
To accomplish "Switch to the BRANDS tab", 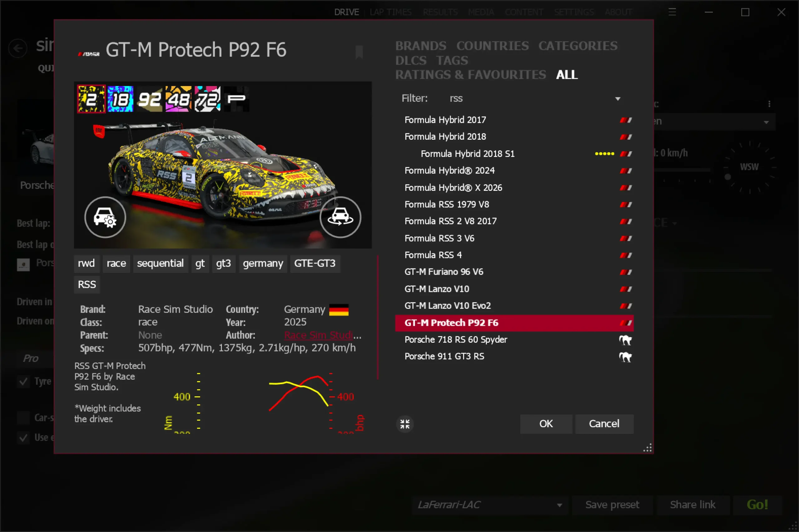I will 420,46.
